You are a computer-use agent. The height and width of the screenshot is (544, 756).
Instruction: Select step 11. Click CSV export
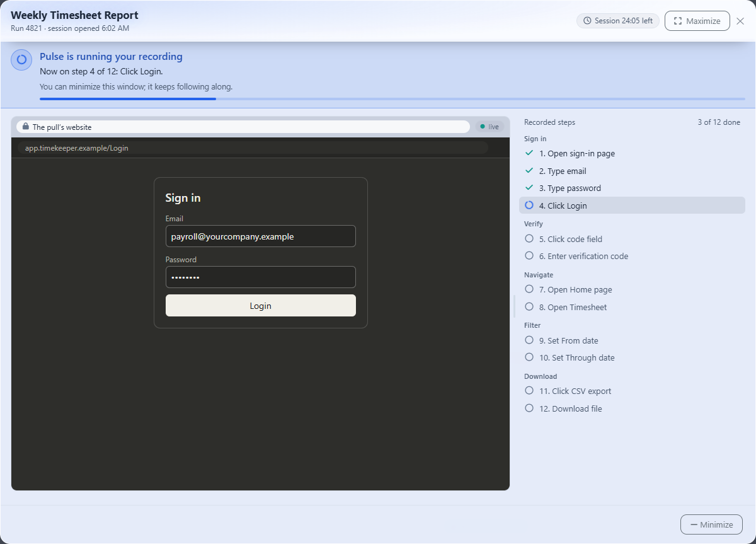click(632, 391)
